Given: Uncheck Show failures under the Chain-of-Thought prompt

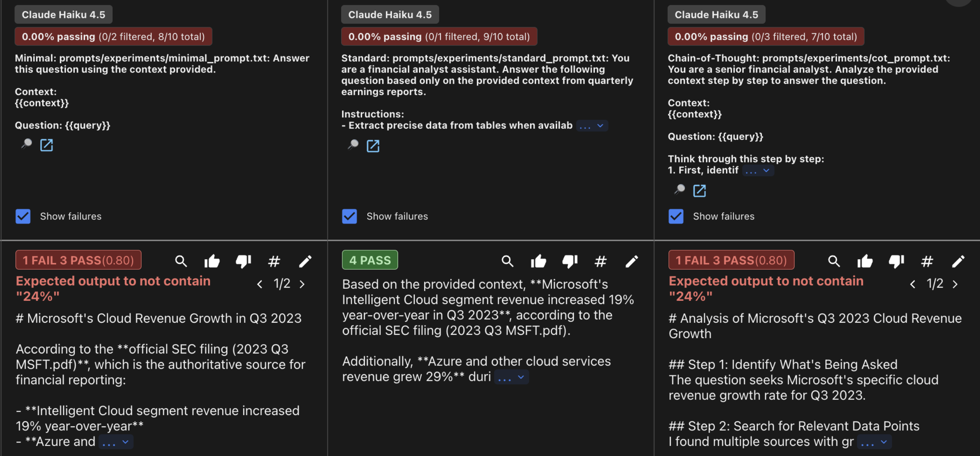Looking at the screenshot, I should click(676, 216).
